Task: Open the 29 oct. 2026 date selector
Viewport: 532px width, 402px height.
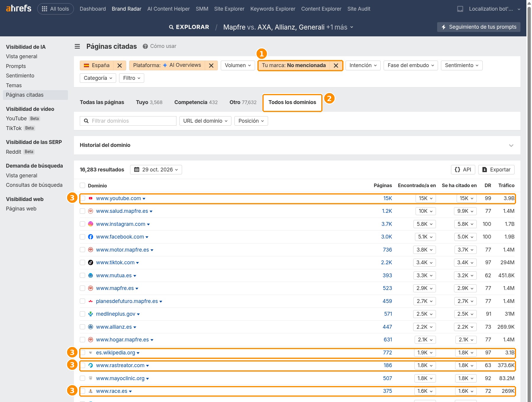Action: 156,170
